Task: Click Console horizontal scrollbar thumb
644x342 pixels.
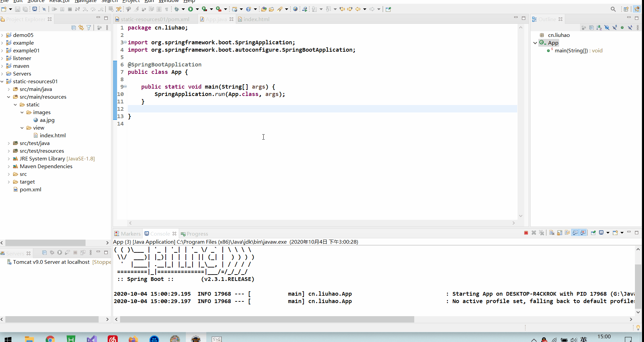Action: pos(267,319)
